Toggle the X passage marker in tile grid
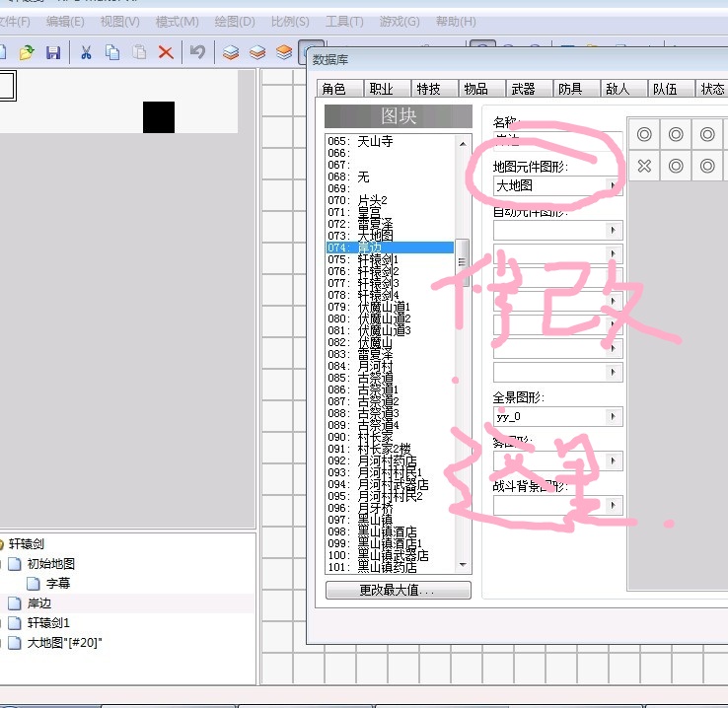The height and width of the screenshot is (708, 728). [x=644, y=166]
